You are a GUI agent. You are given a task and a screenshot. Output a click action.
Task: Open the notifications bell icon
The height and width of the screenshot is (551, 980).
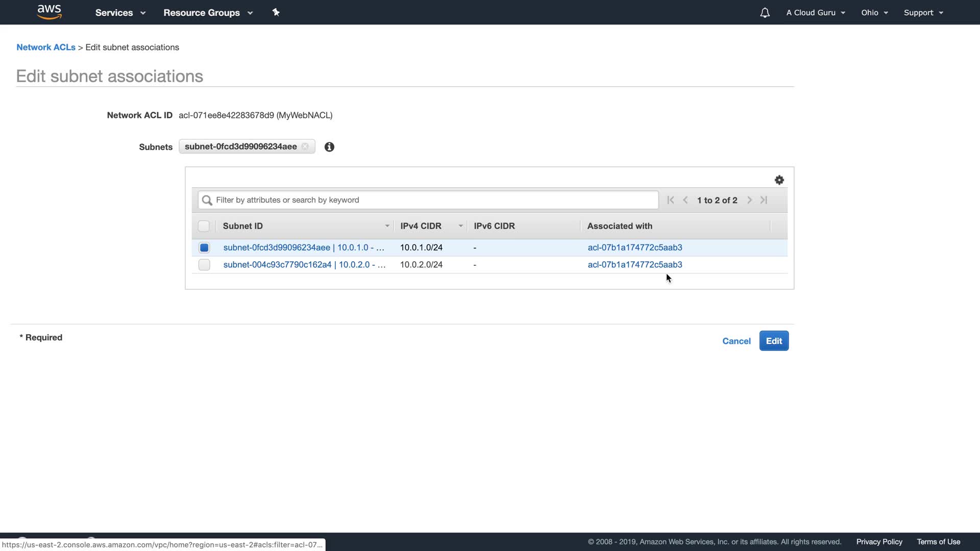[764, 13]
